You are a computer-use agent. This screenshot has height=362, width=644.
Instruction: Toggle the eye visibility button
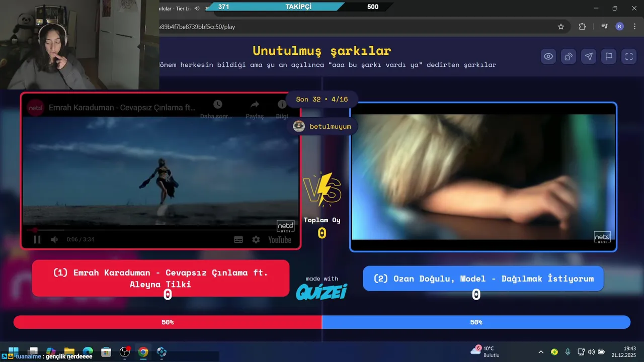pos(548,56)
